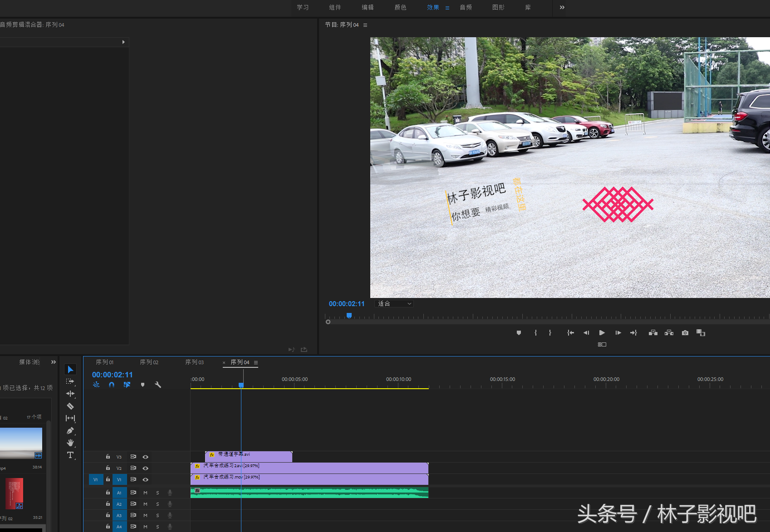Toggle V1 track output eye
The width and height of the screenshot is (770, 532).
pyautogui.click(x=146, y=479)
